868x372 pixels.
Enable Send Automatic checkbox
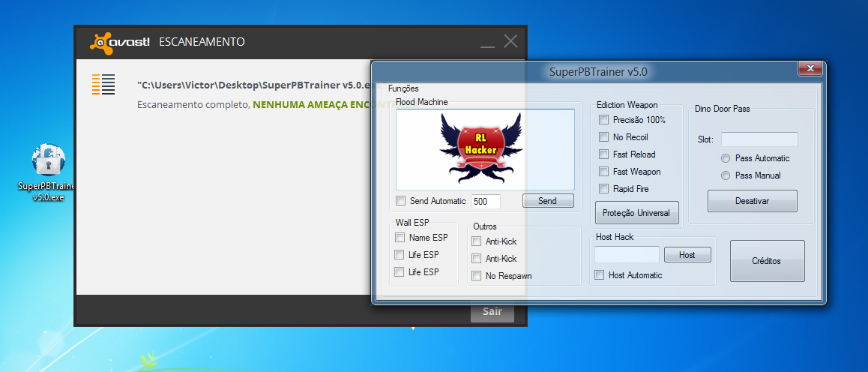click(x=401, y=201)
